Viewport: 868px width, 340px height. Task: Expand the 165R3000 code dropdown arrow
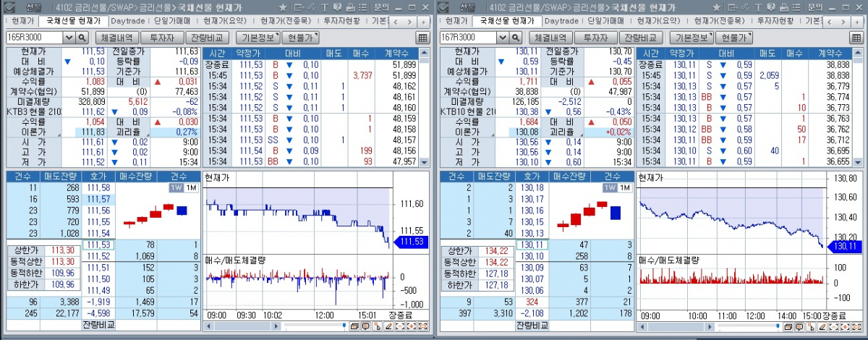coord(69,37)
